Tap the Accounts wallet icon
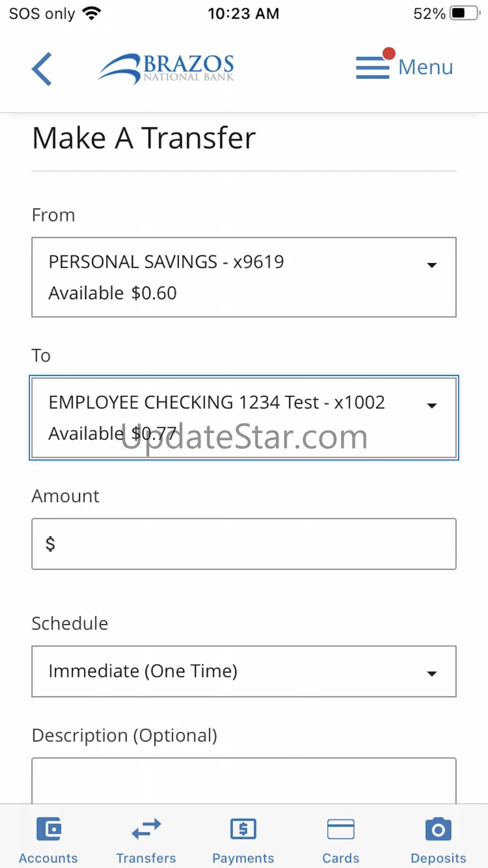The width and height of the screenshot is (488, 868). click(x=49, y=829)
